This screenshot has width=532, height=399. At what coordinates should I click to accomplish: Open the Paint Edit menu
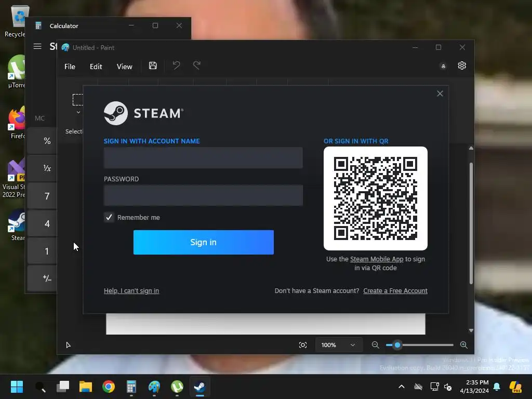coord(96,66)
